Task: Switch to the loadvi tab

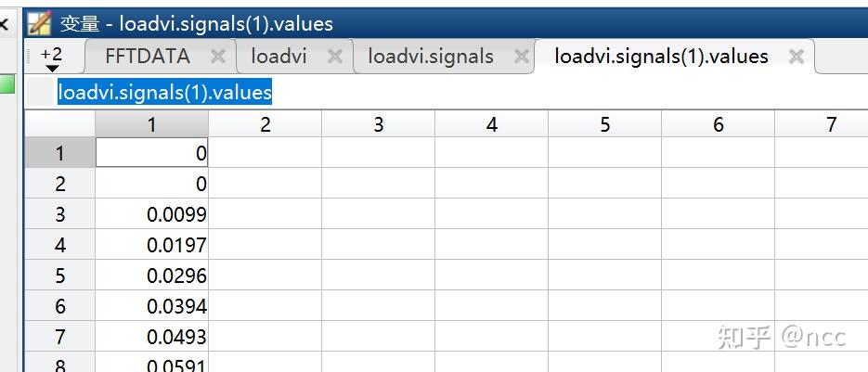Action: (x=279, y=57)
